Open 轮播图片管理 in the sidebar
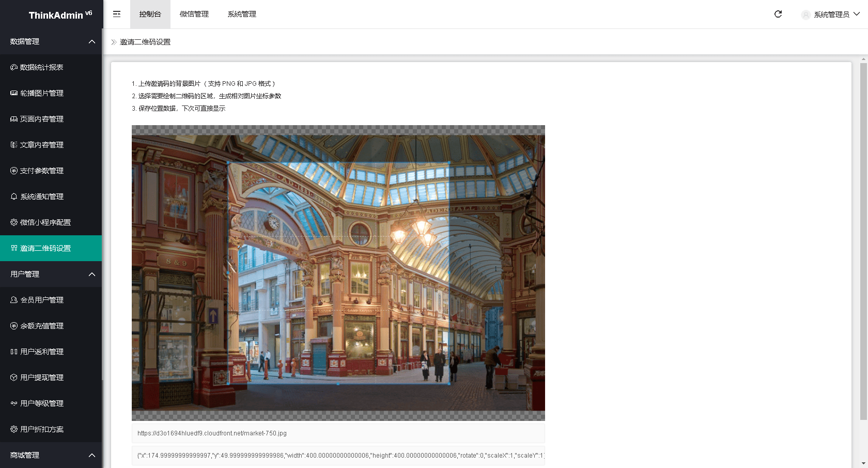Screen dimensions: 868x468 click(x=41, y=93)
